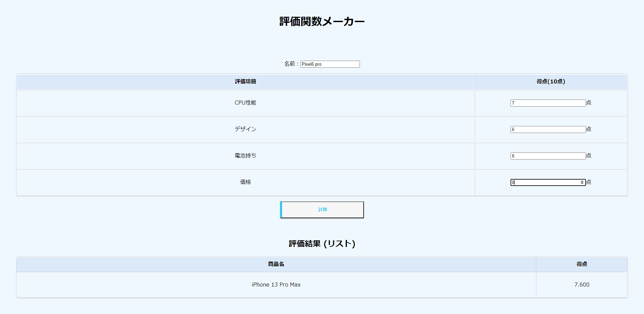644x314 pixels.
Task: Click the 評価関数メーカー page title
Action: click(x=322, y=21)
